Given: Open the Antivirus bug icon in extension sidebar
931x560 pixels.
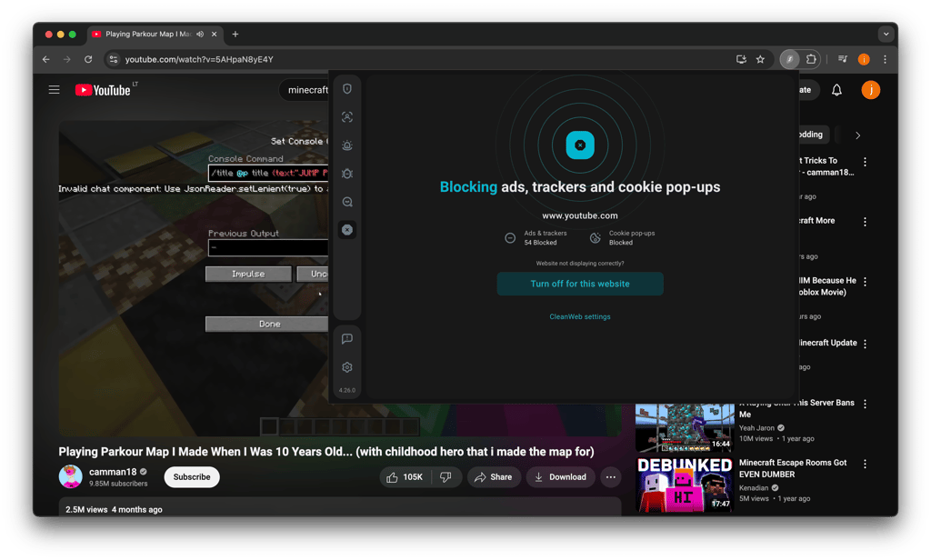Looking at the screenshot, I should click(347, 174).
